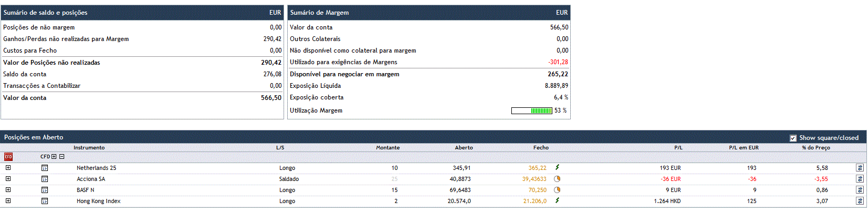The image size is (868, 212).
Task: Click the trade arrows icon for Hong Kong Index
Action: point(860,201)
